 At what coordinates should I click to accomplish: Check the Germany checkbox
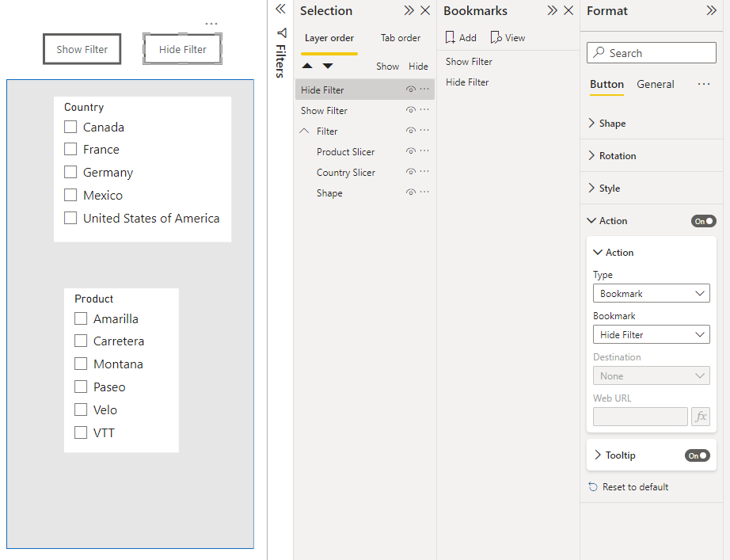coord(70,172)
